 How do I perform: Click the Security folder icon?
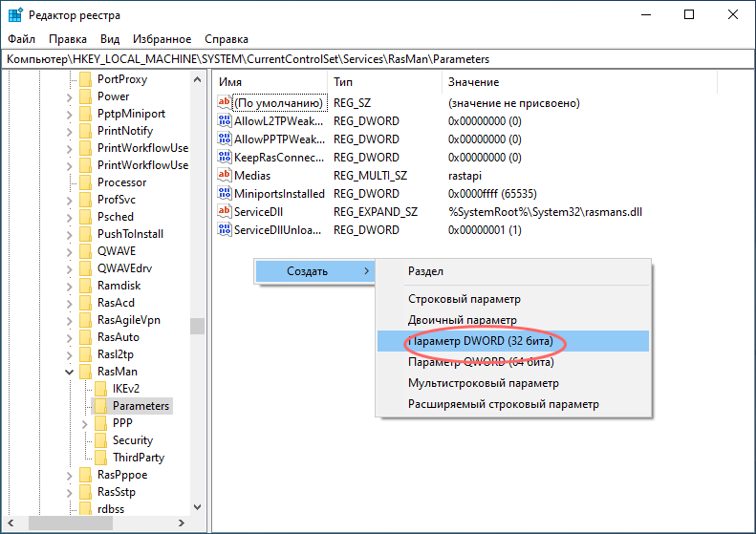click(x=100, y=440)
